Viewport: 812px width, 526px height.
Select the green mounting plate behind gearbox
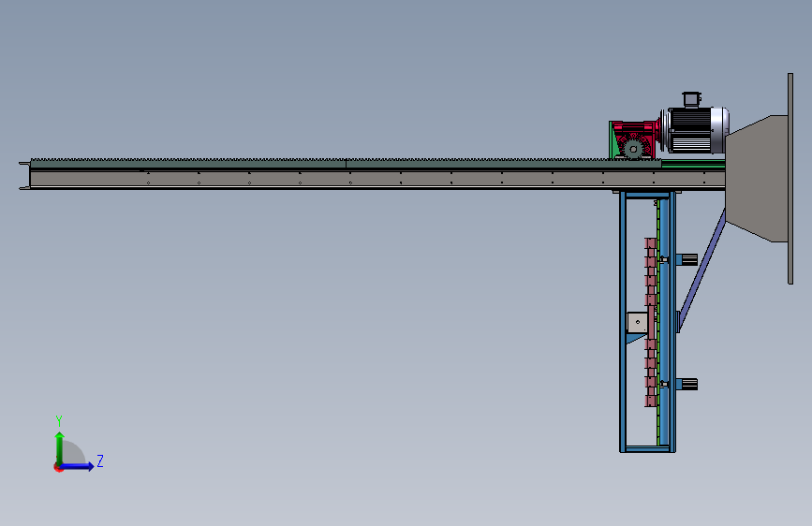coord(612,139)
